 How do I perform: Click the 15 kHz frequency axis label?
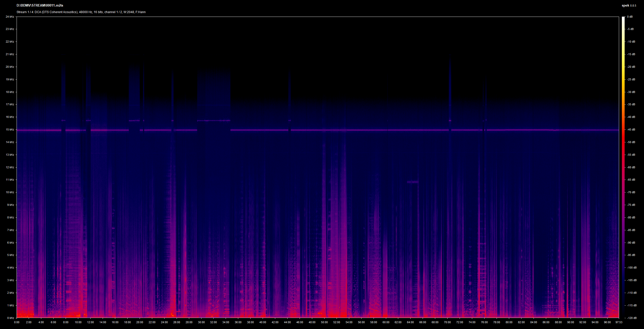point(10,129)
